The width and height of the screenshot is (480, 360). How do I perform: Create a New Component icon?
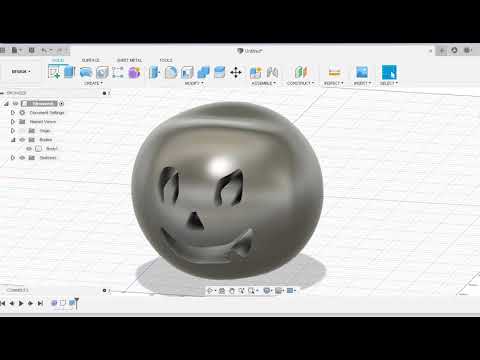(256, 72)
